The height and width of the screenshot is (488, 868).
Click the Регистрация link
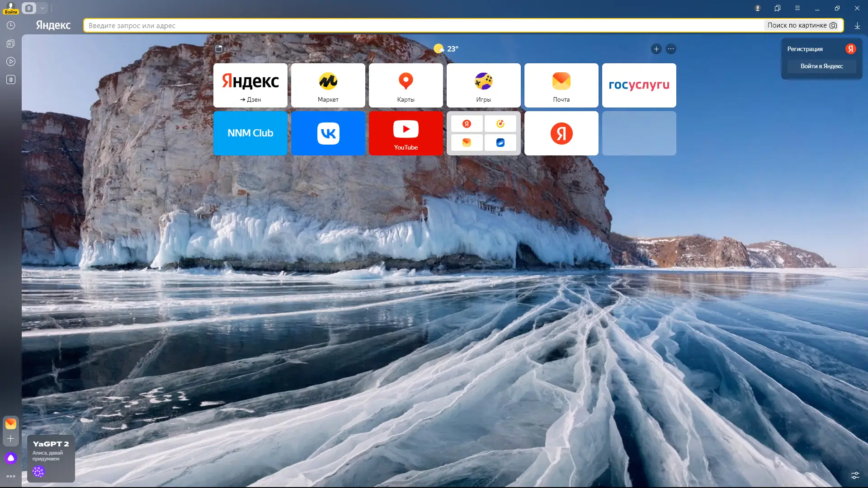[805, 49]
